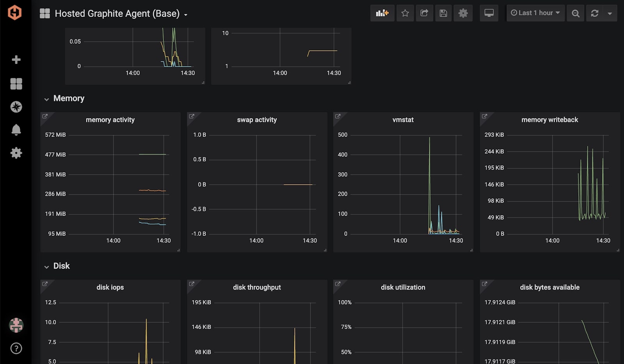Open link icon on disk throughput panel
Viewport: 624px width, 364px height.
tap(191, 284)
